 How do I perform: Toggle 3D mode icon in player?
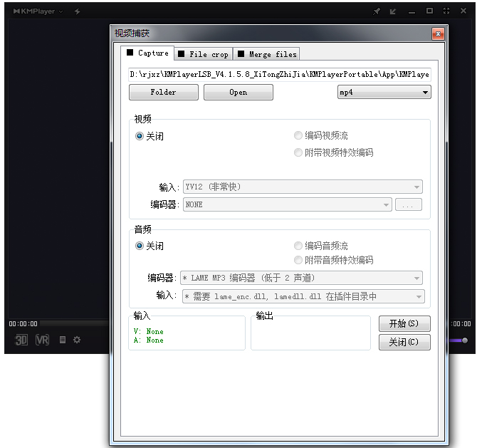click(21, 340)
